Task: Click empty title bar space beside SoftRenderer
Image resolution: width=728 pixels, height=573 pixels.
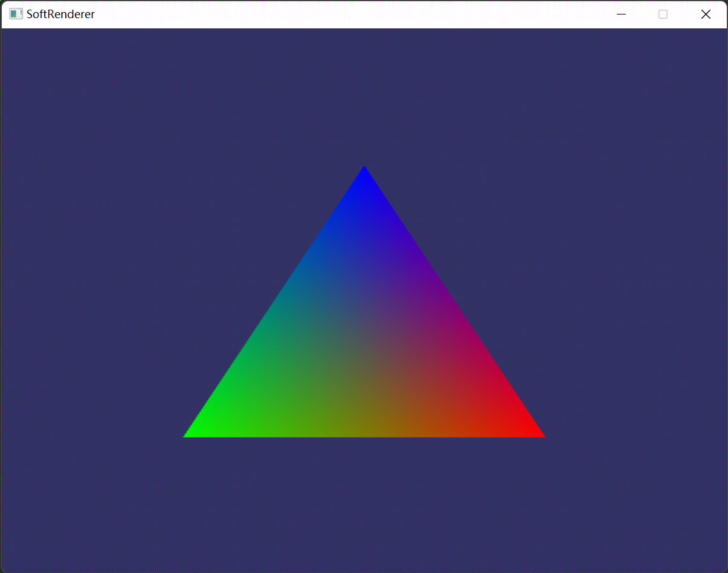Action: tap(350, 14)
